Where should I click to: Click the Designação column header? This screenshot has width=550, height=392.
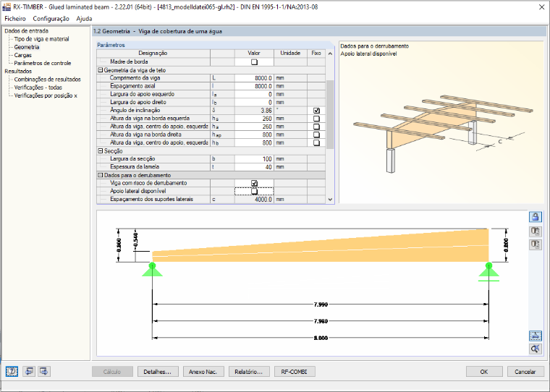click(x=153, y=54)
